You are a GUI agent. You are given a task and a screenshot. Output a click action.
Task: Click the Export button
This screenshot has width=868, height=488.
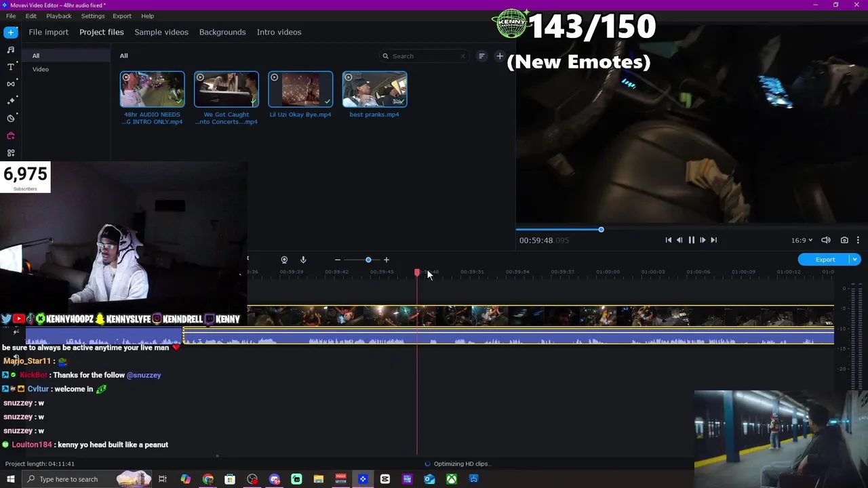[x=825, y=260]
